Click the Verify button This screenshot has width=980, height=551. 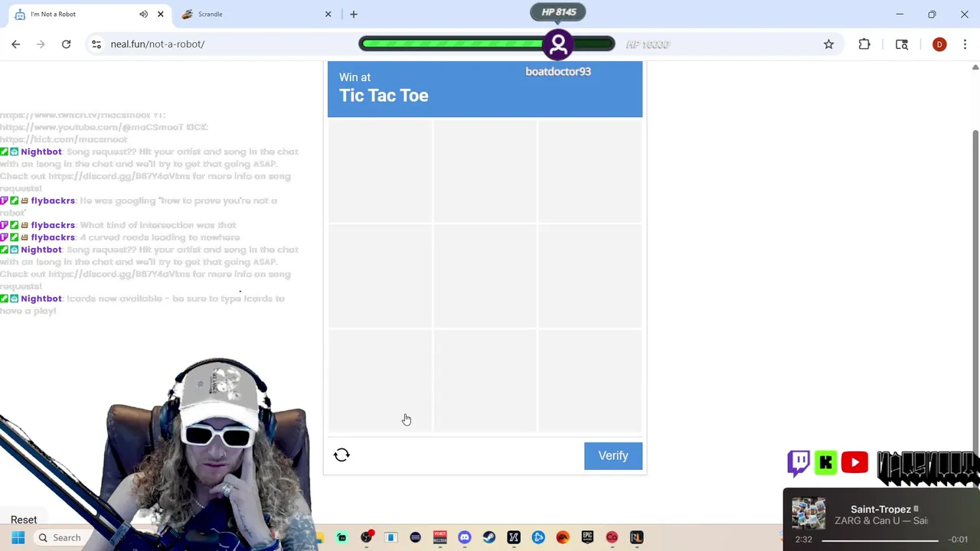(613, 455)
